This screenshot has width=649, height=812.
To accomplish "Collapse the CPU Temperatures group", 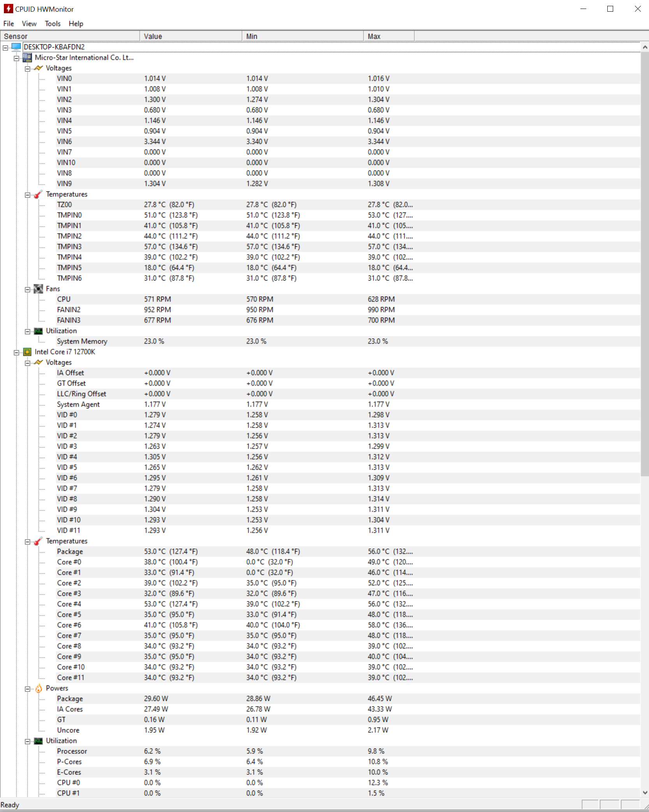I will 27,541.
